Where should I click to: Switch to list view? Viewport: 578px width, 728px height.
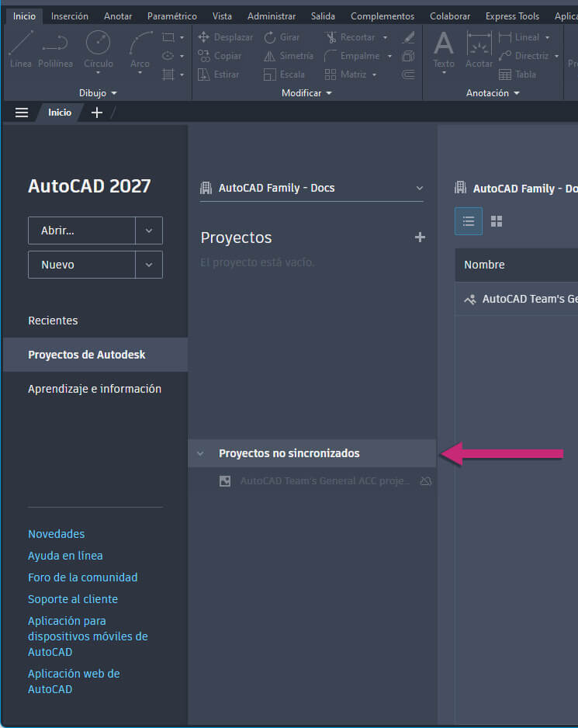469,221
